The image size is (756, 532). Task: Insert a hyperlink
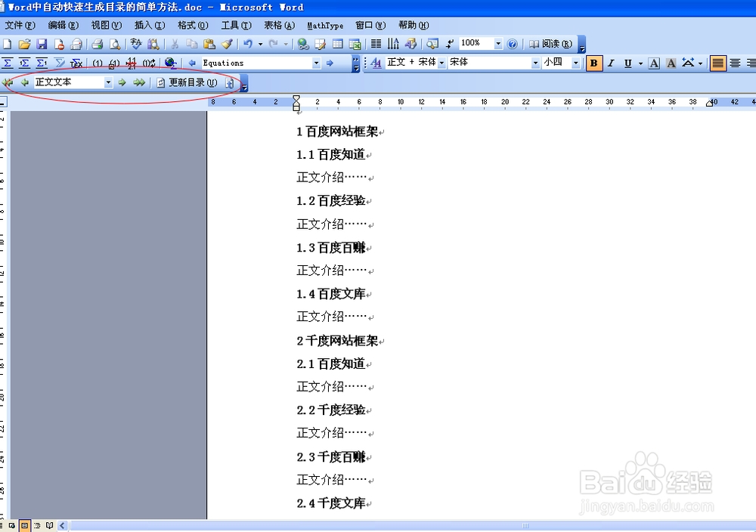[303, 45]
